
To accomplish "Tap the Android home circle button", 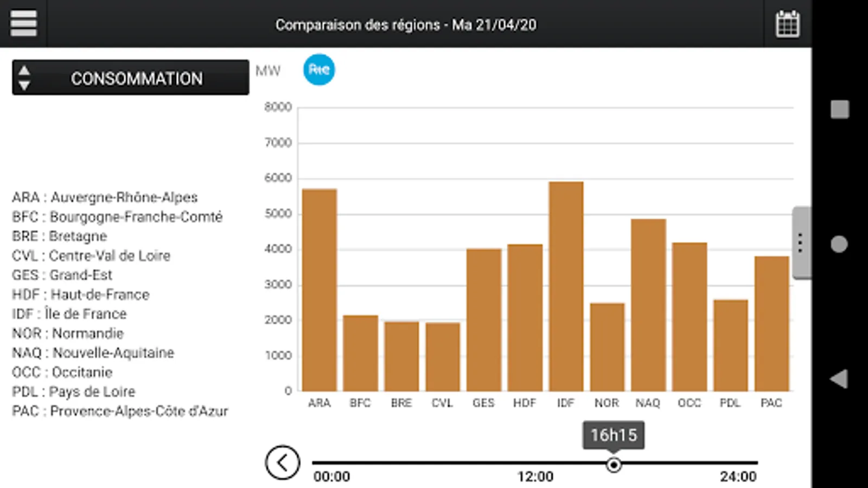I will pyautogui.click(x=839, y=244).
